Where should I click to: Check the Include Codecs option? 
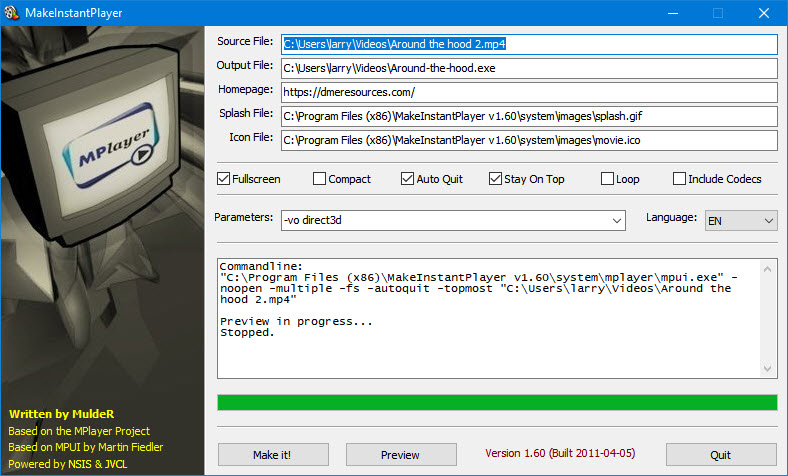[x=680, y=179]
